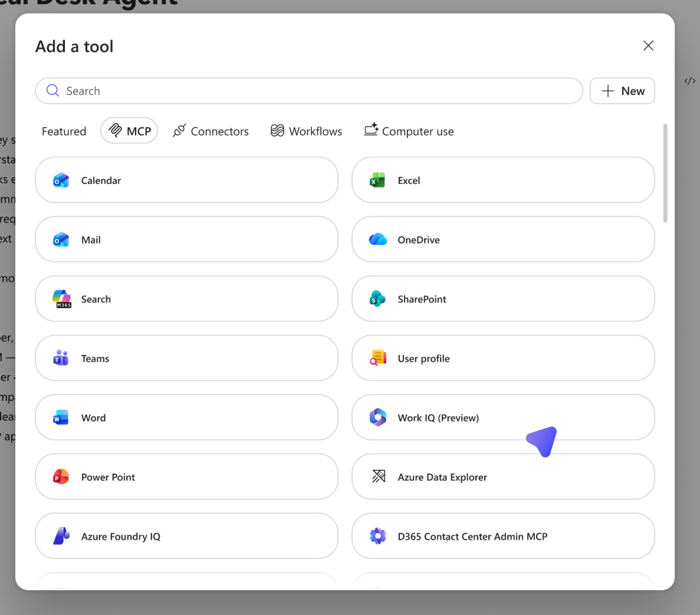Image resolution: width=700 pixels, height=615 pixels.
Task: Close the Add a tool dialog
Action: coord(648,46)
